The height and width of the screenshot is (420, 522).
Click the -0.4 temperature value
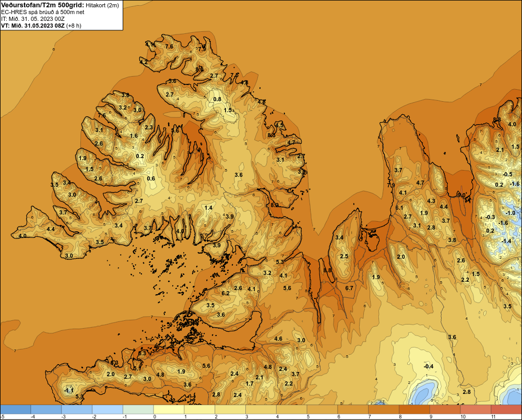429,366
